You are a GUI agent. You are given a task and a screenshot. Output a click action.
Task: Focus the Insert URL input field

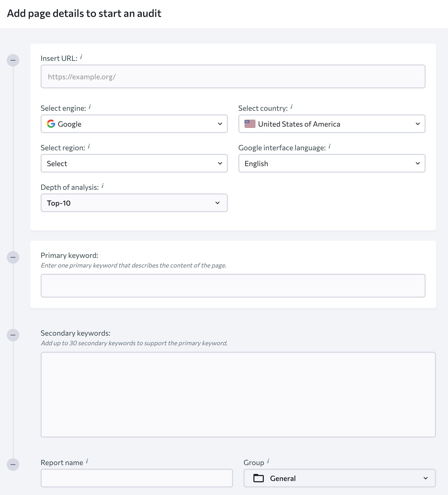point(233,77)
